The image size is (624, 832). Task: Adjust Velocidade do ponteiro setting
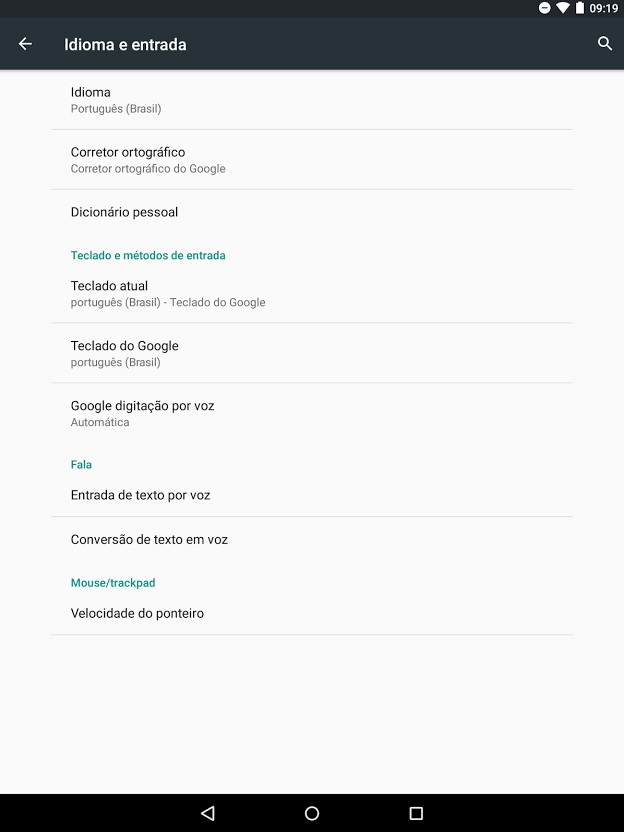coord(312,613)
